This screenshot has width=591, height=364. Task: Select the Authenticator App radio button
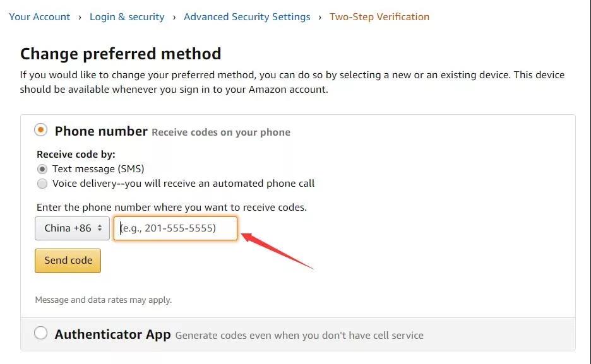(x=41, y=334)
